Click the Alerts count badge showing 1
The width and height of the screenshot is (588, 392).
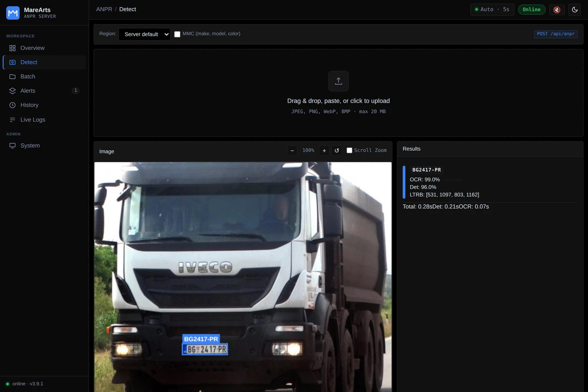pos(76,91)
